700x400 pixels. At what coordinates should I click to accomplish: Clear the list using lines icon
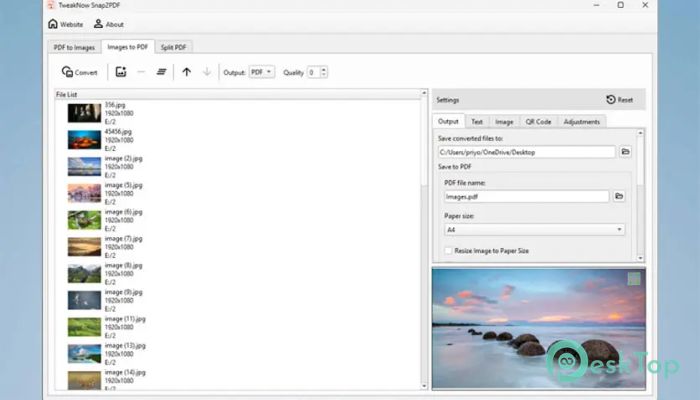tap(161, 72)
